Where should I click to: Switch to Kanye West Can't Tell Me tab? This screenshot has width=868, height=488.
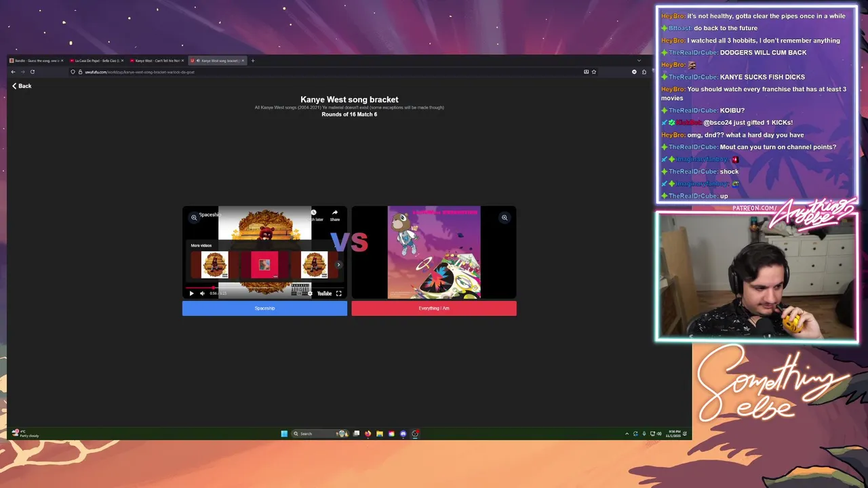pyautogui.click(x=156, y=60)
